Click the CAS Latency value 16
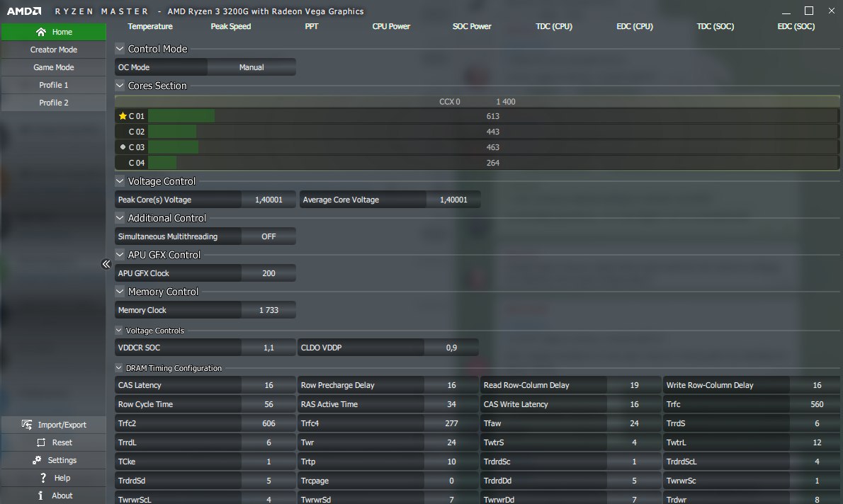This screenshot has width=843, height=504. click(x=268, y=385)
